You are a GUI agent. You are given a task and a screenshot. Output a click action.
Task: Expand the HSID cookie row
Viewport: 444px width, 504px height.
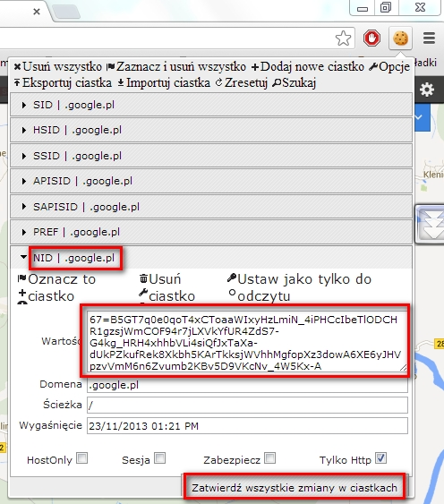pos(211,130)
